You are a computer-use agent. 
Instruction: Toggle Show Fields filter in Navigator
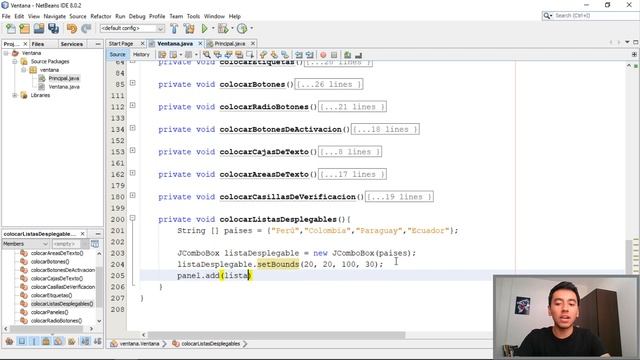22,341
